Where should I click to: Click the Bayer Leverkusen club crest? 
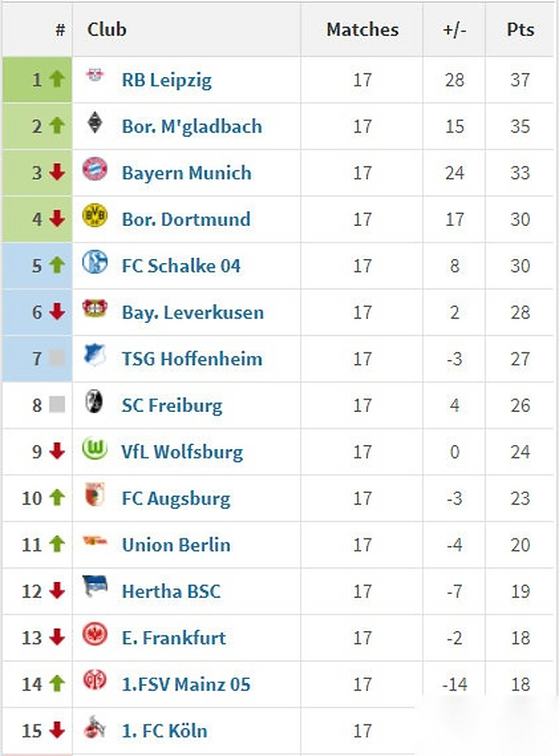[94, 309]
